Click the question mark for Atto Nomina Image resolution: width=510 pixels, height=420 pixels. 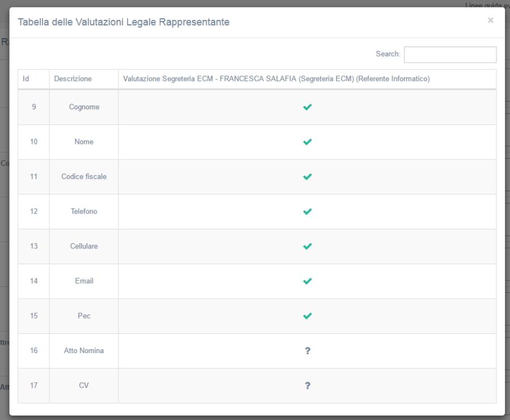307,351
